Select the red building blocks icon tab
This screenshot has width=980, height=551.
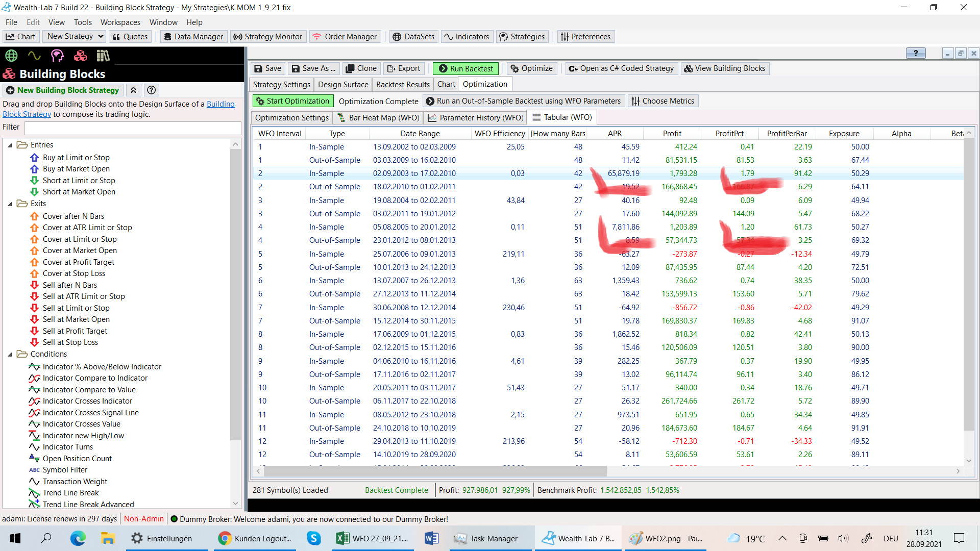point(80,56)
